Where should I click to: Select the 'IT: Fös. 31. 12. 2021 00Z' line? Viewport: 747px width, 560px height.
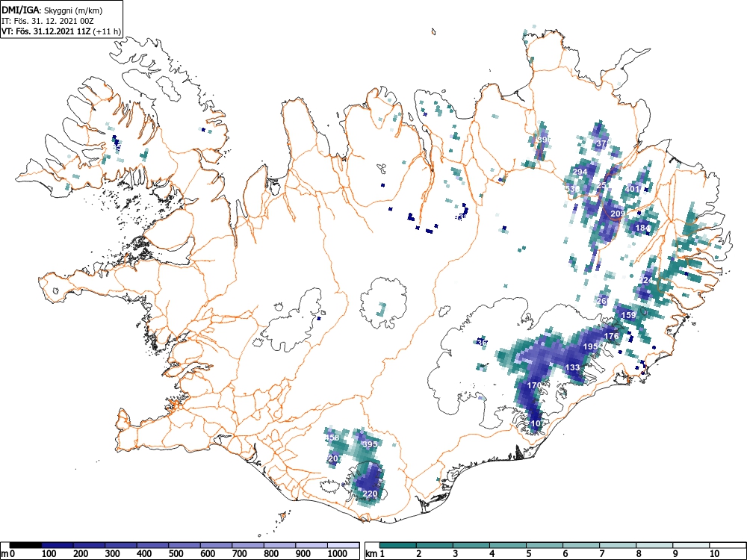coord(46,21)
